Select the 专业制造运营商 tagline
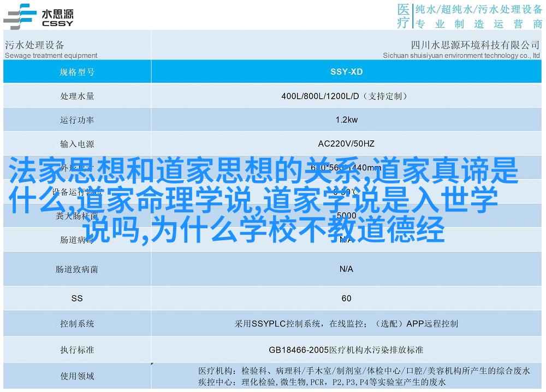This screenshot has height=392, width=546. point(478,23)
